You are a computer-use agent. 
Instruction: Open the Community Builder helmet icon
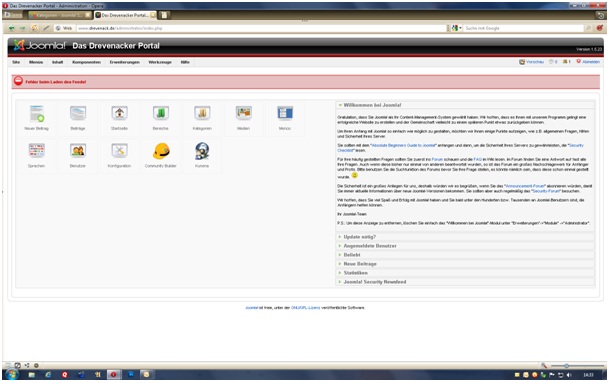click(x=160, y=155)
